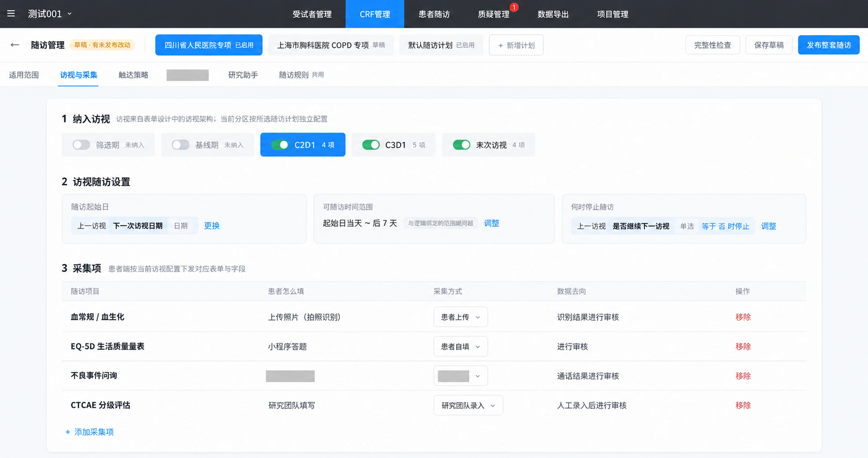Click the 保存草稿 button
The height and width of the screenshot is (458, 868).
[769, 45]
